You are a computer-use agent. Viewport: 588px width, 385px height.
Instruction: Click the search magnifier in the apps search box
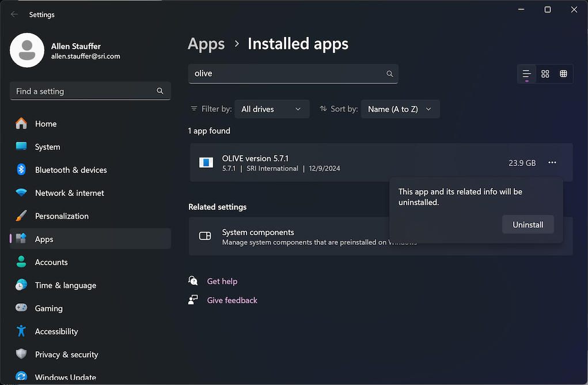click(x=389, y=74)
